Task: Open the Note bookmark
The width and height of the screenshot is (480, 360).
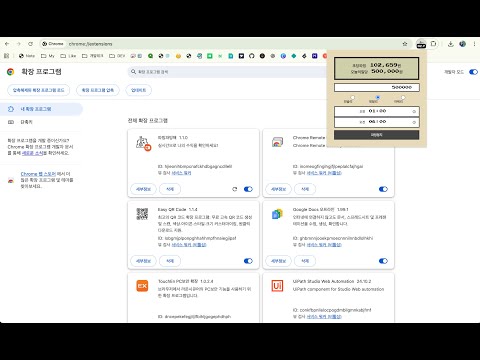Action: (27, 56)
